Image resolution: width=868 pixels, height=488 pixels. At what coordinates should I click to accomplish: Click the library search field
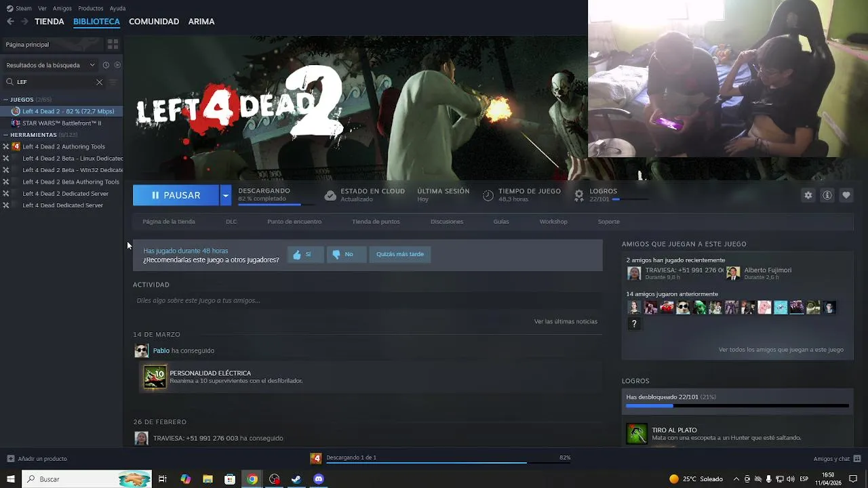tap(54, 82)
